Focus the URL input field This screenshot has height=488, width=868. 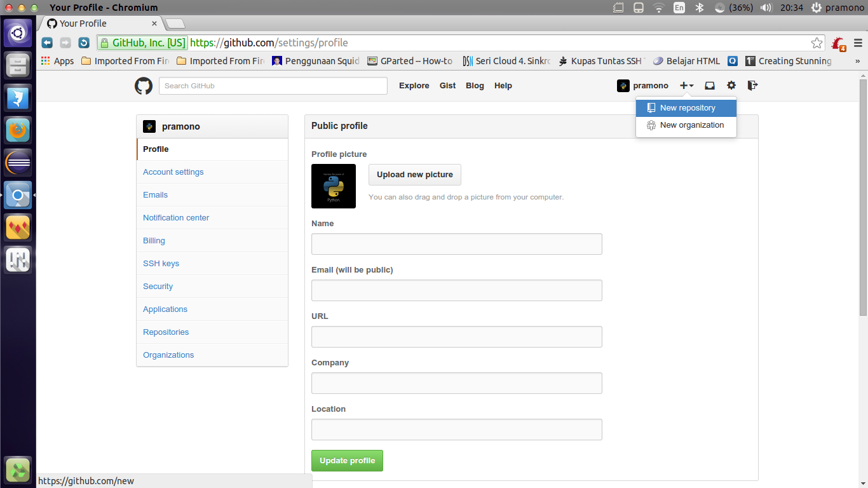pyautogui.click(x=457, y=337)
